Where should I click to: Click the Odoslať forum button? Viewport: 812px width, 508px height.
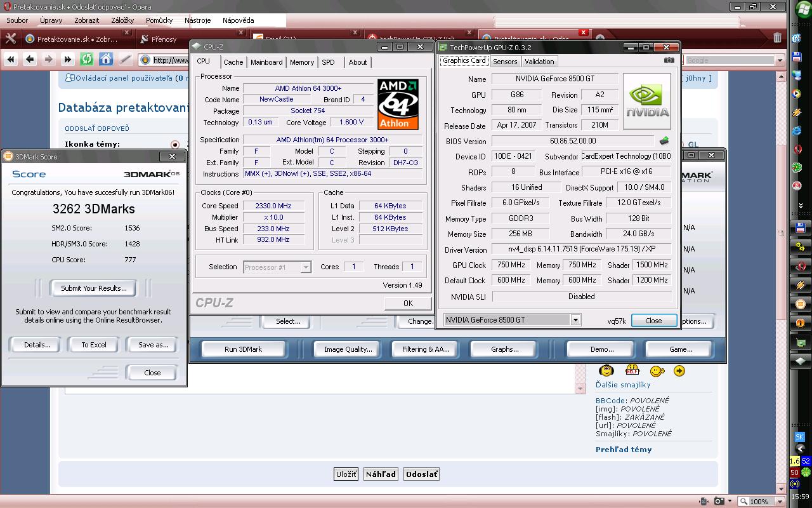click(421, 474)
